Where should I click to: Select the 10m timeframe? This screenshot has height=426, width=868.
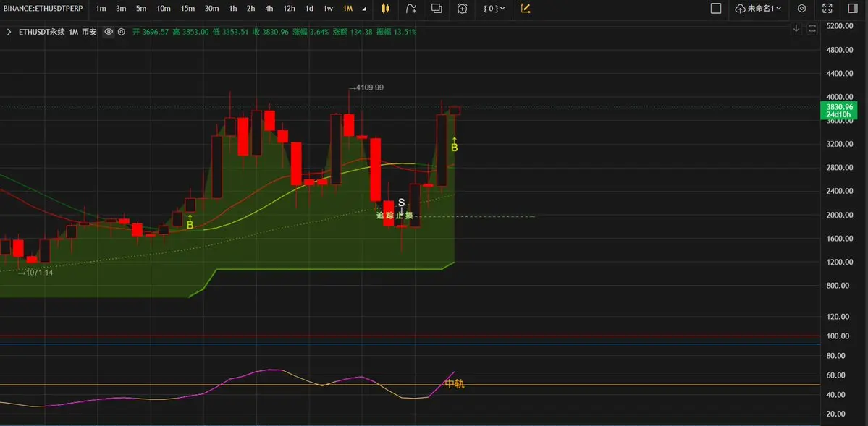coord(164,8)
